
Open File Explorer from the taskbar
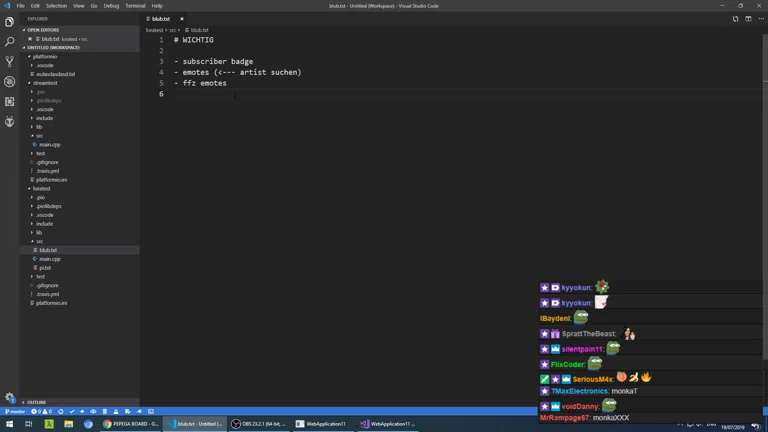(x=69, y=424)
